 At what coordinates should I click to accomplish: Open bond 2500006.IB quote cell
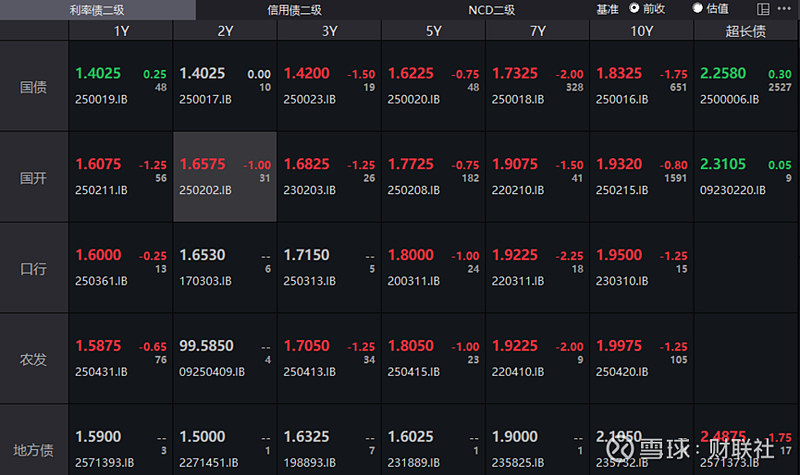click(745, 86)
